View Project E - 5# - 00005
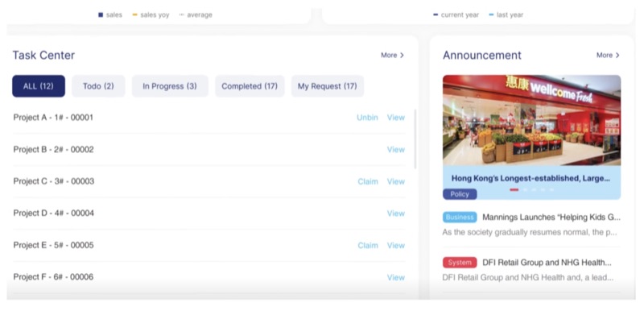644x311 pixels. coord(396,245)
